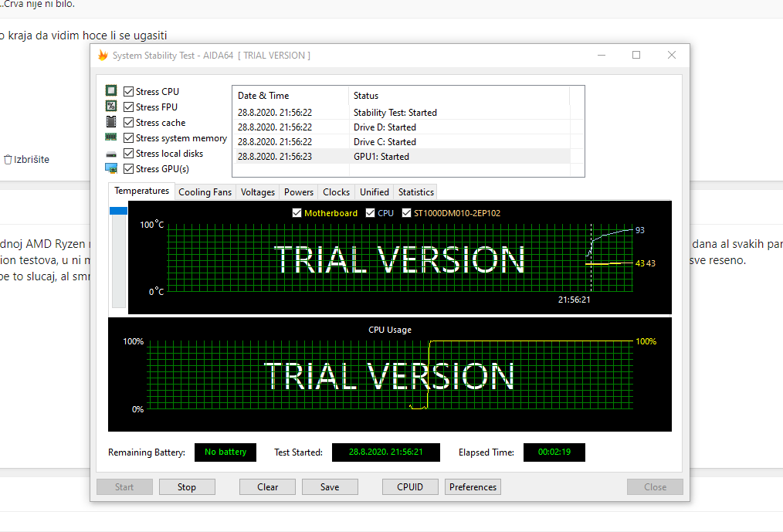
Task: Click the CPU chip icon beside Stress CPU
Action: click(111, 91)
